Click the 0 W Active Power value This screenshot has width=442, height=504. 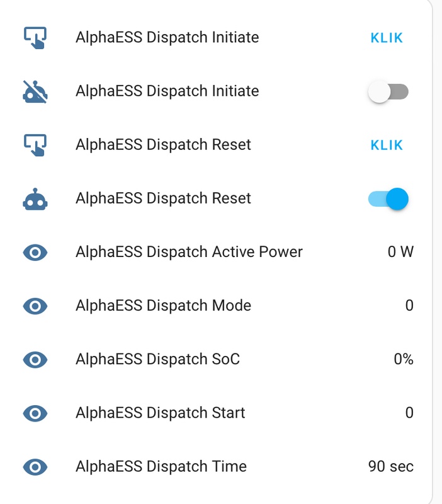coord(400,253)
